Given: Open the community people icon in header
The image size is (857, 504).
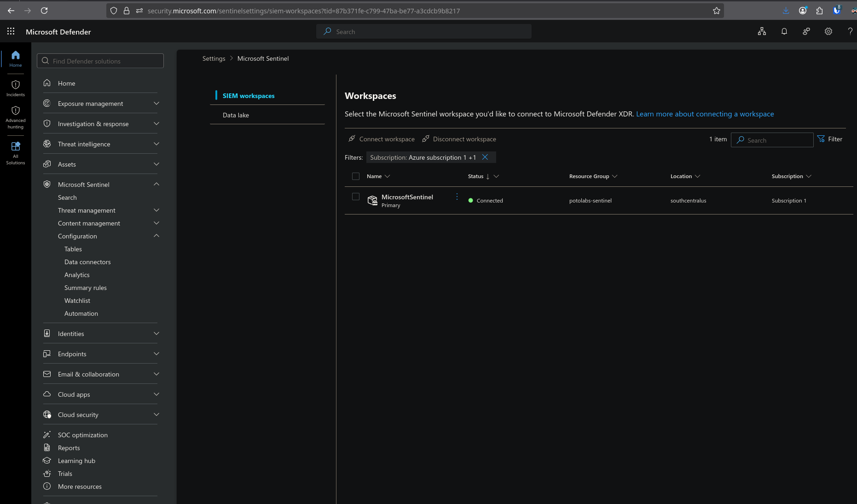Looking at the screenshot, I should [806, 31].
